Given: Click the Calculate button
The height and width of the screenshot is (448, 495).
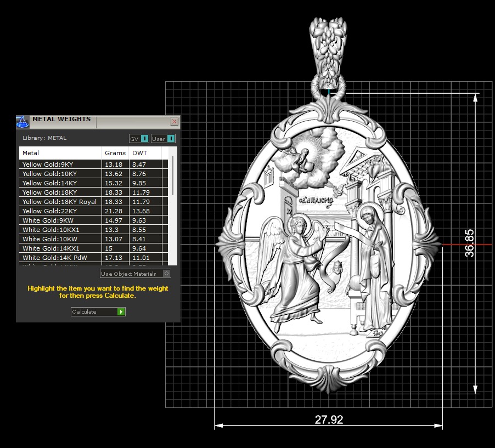Looking at the screenshot, I should [x=98, y=311].
